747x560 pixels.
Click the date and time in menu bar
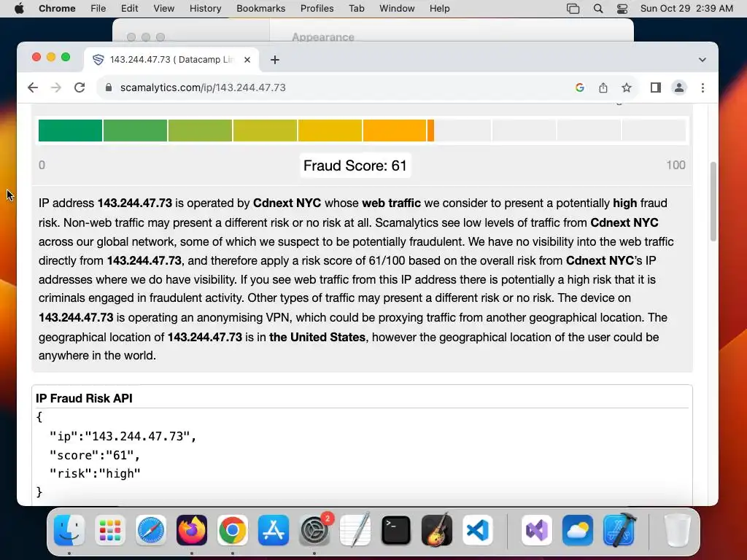[x=686, y=9]
